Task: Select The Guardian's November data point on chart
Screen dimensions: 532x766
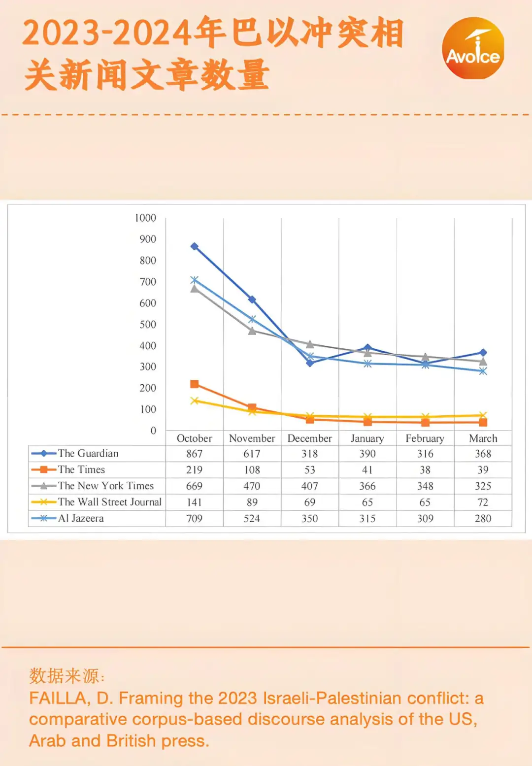Action: tap(252, 300)
